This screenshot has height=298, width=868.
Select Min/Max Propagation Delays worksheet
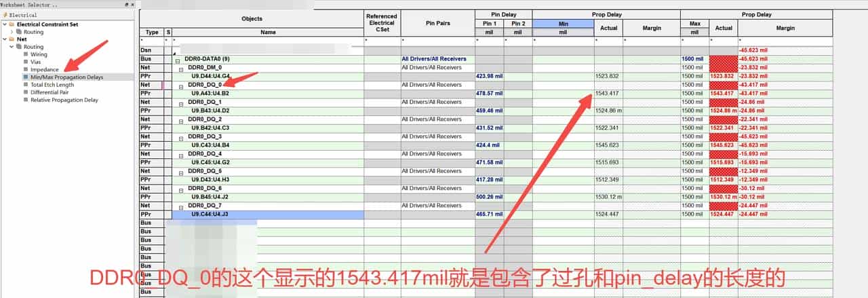(66, 77)
